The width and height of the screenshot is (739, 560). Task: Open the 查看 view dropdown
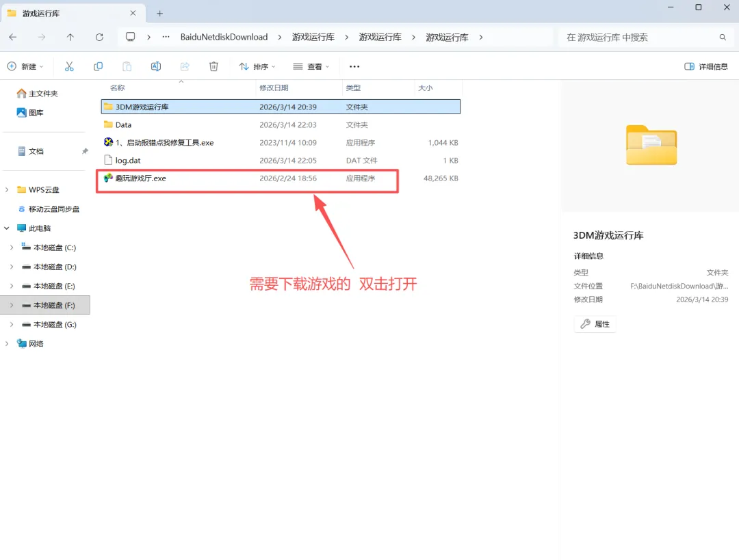coord(311,66)
